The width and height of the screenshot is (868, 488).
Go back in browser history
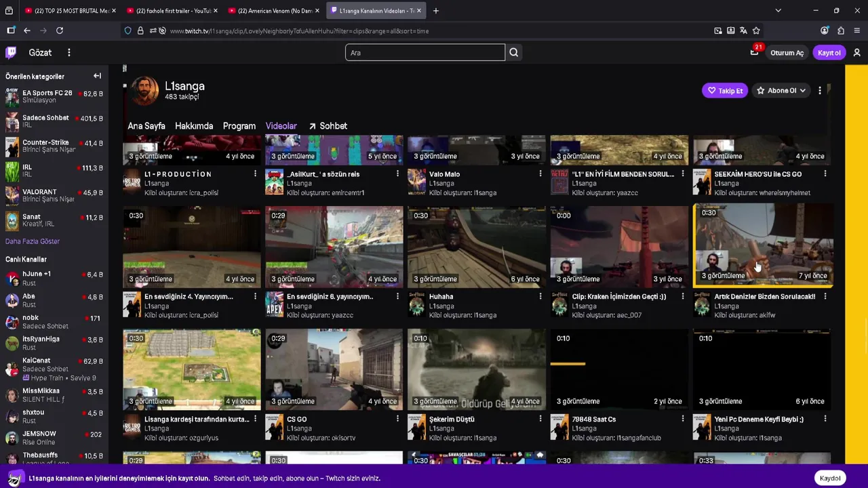click(x=27, y=30)
